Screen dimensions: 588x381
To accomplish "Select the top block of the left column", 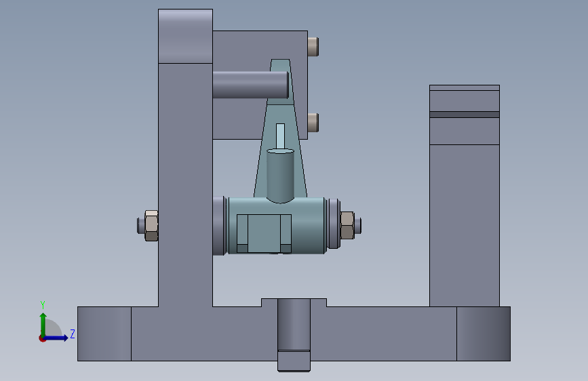I will pyautogui.click(x=185, y=36).
